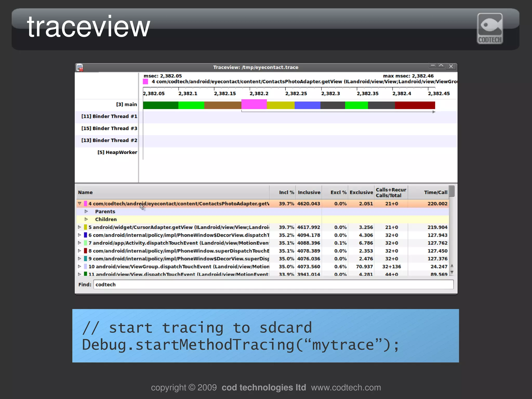Expand row 8 PhoneWindow.superDispatchTouchE
Image resolution: width=532 pixels, height=399 pixels.
[x=79, y=251]
